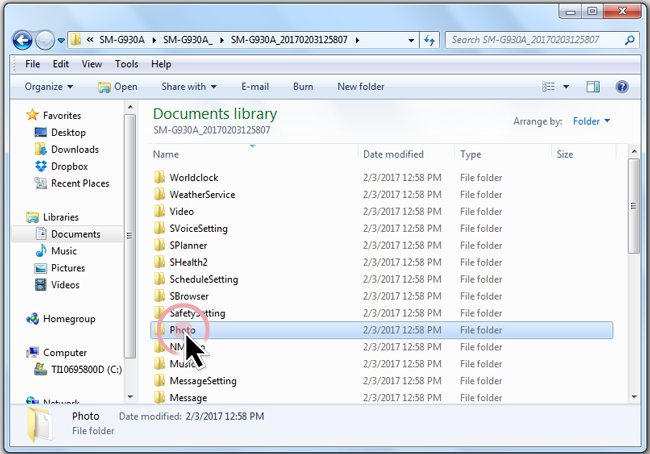The height and width of the screenshot is (454, 650).
Task: Click the Photo folder details pane thumbnail
Action: point(40,425)
